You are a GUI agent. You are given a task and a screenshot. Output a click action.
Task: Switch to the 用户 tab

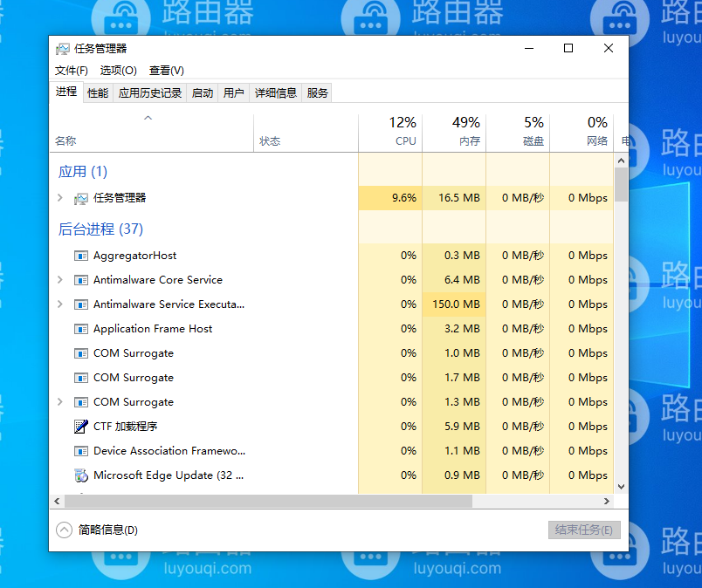click(234, 93)
